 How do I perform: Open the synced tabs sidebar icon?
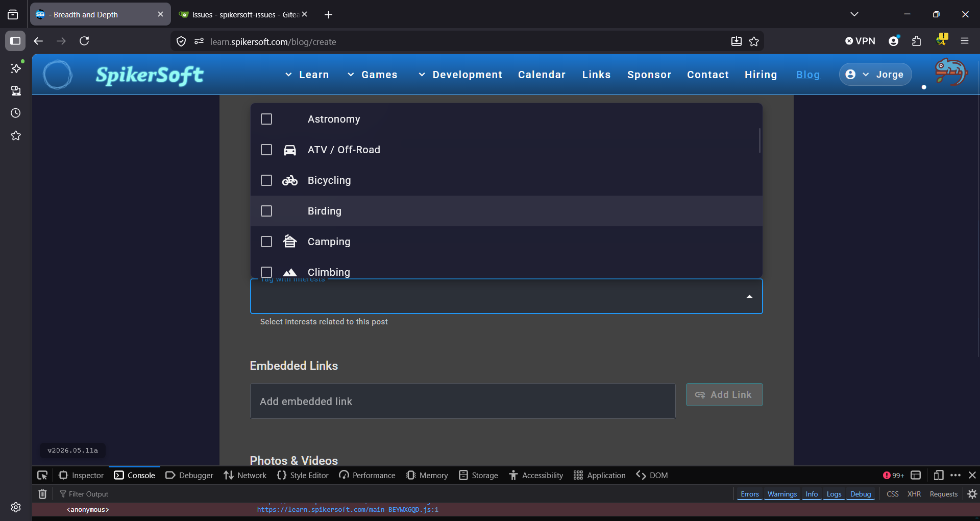[x=16, y=90]
